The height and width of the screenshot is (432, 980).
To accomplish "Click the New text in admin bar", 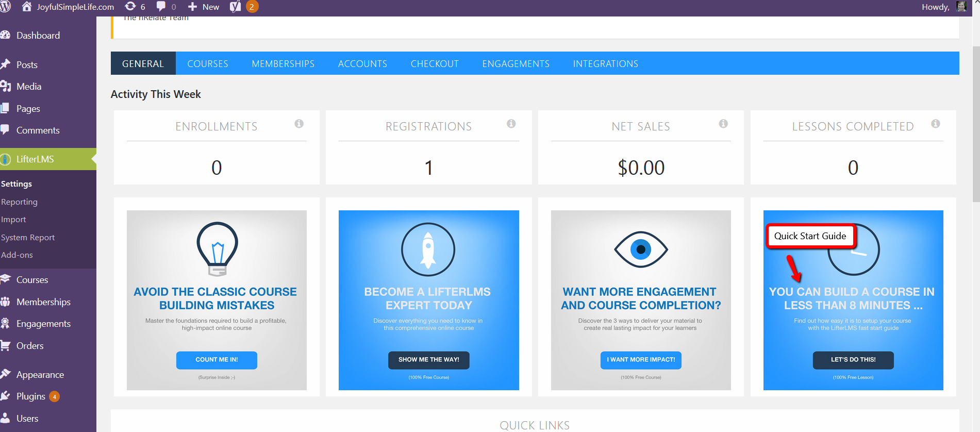I will [x=211, y=7].
